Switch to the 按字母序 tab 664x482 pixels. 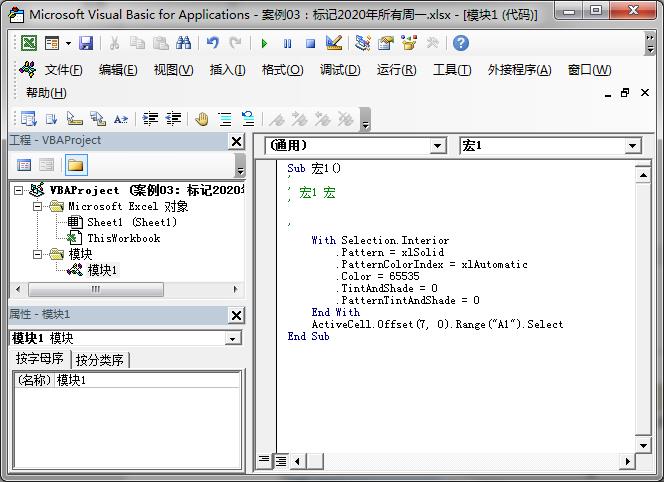pyautogui.click(x=39, y=359)
